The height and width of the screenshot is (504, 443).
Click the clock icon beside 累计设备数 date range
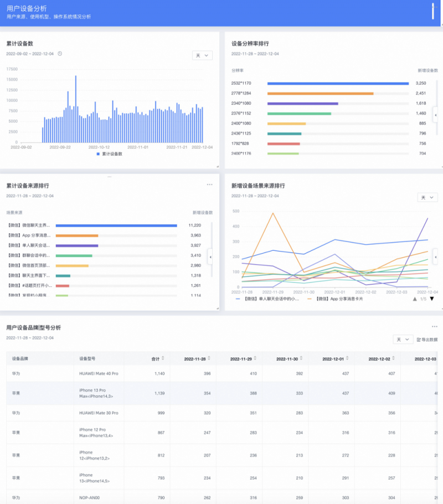pos(60,54)
